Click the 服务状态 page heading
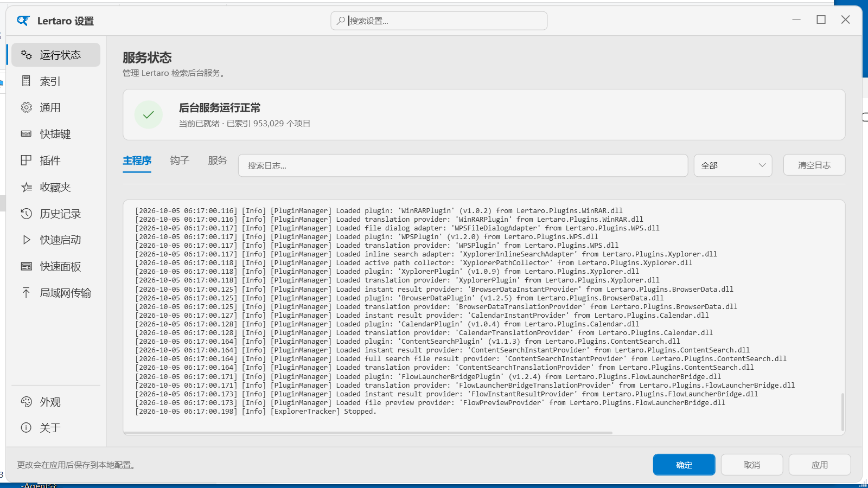 coord(147,57)
